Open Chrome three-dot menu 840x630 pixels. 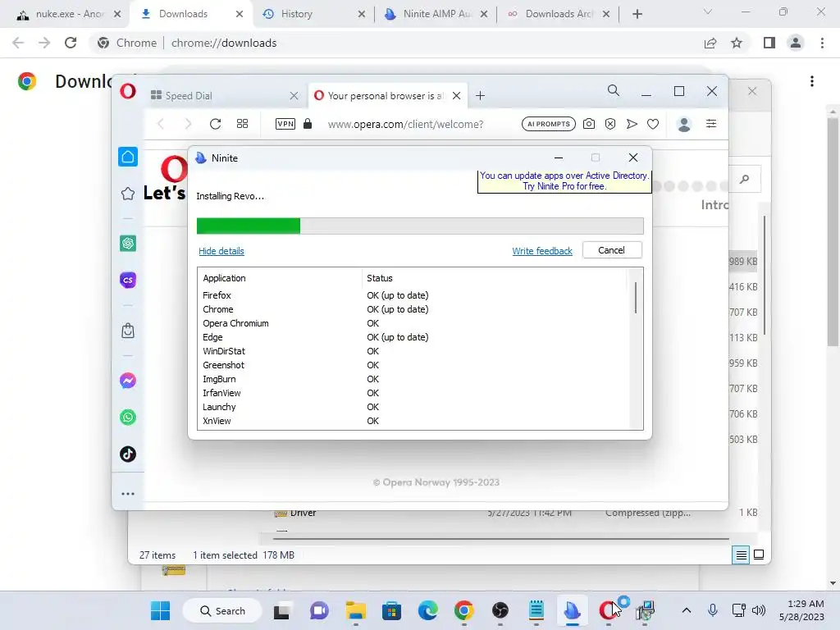click(822, 43)
